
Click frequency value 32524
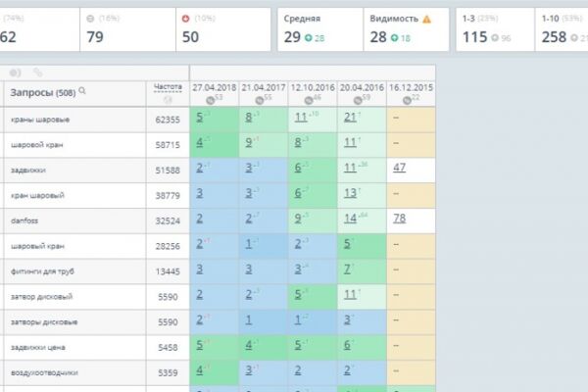point(168,220)
